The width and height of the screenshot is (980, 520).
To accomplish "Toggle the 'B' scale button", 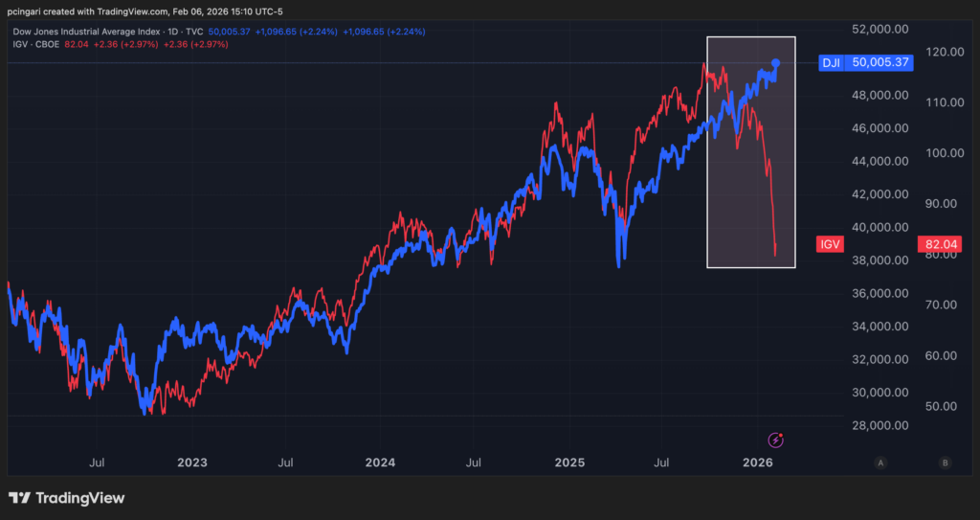I will [945, 463].
